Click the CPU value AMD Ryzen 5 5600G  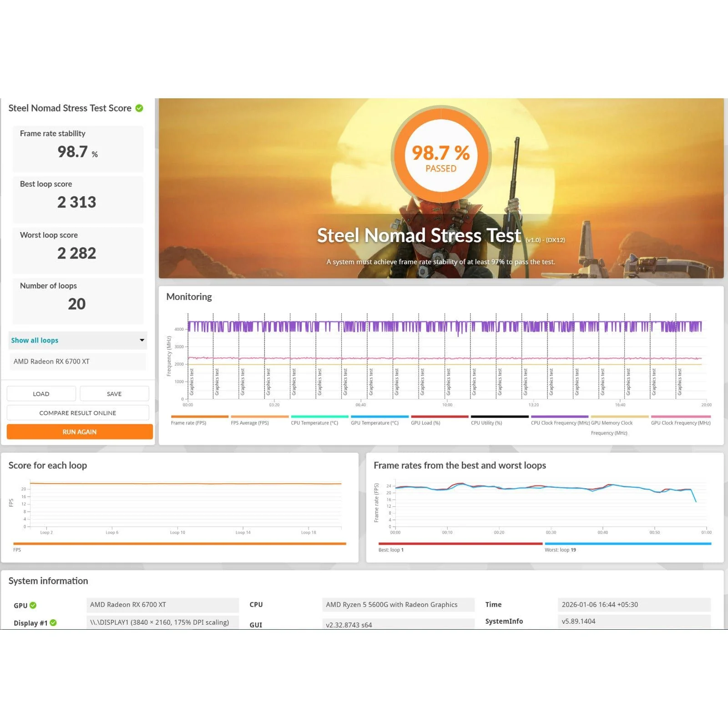(398, 605)
